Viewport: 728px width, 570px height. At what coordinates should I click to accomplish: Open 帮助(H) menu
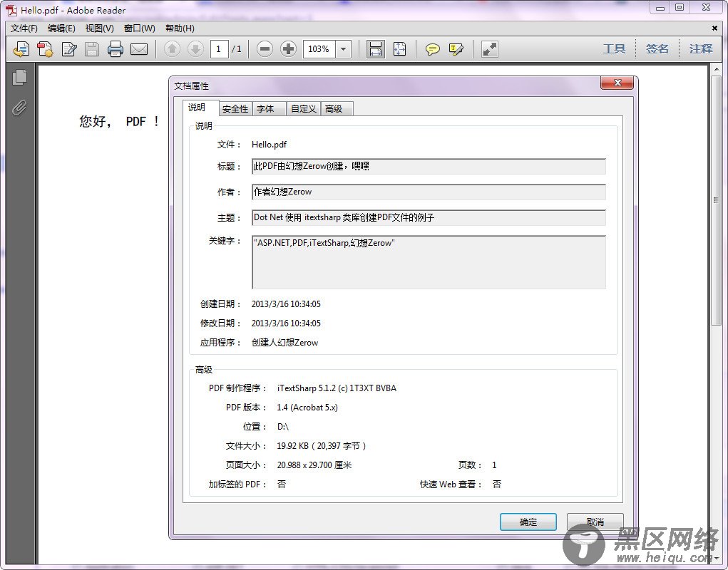click(180, 28)
